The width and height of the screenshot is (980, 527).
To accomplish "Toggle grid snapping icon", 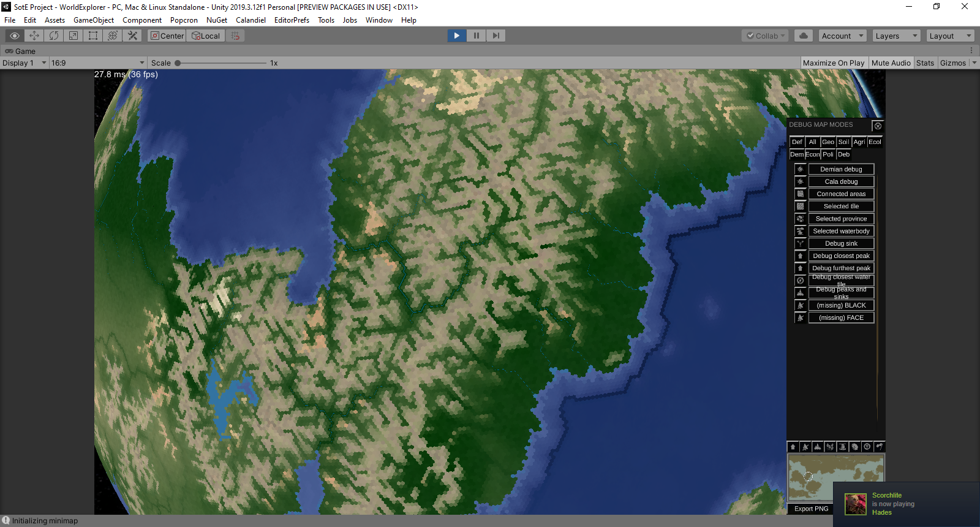I will click(x=235, y=36).
